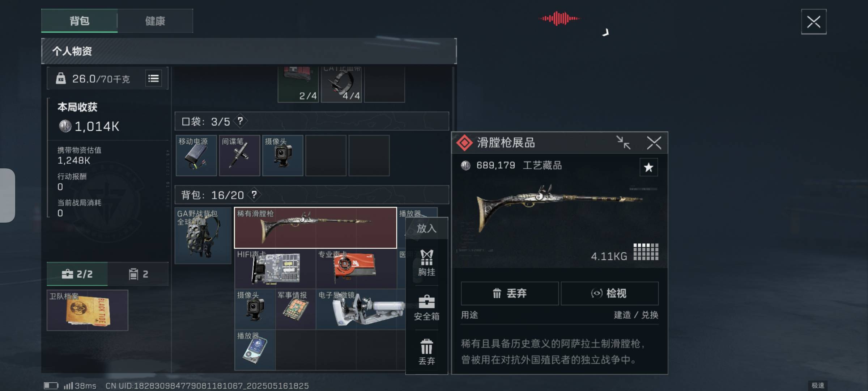Toggle the list view icon beside weight
Viewport: 868px width, 391px height.
(x=153, y=79)
